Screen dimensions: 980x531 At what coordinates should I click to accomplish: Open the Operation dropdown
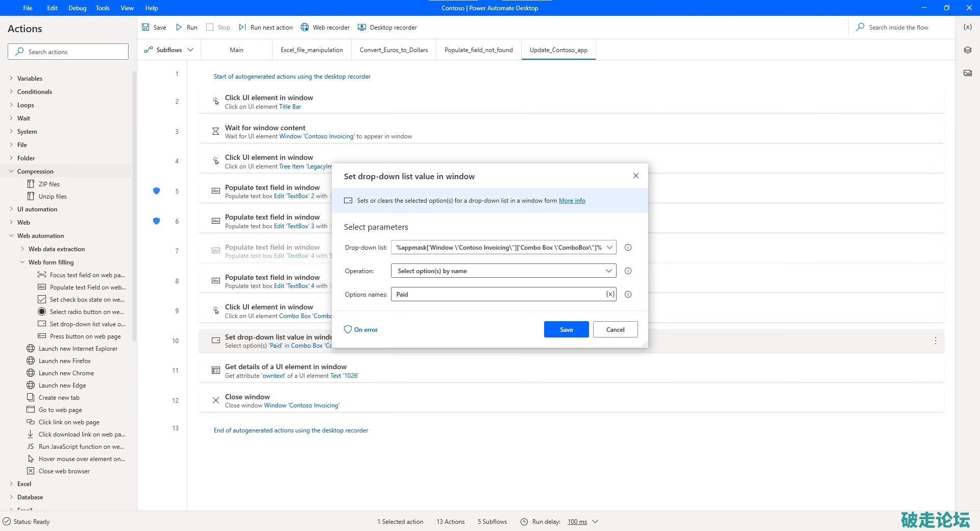pyautogui.click(x=608, y=271)
